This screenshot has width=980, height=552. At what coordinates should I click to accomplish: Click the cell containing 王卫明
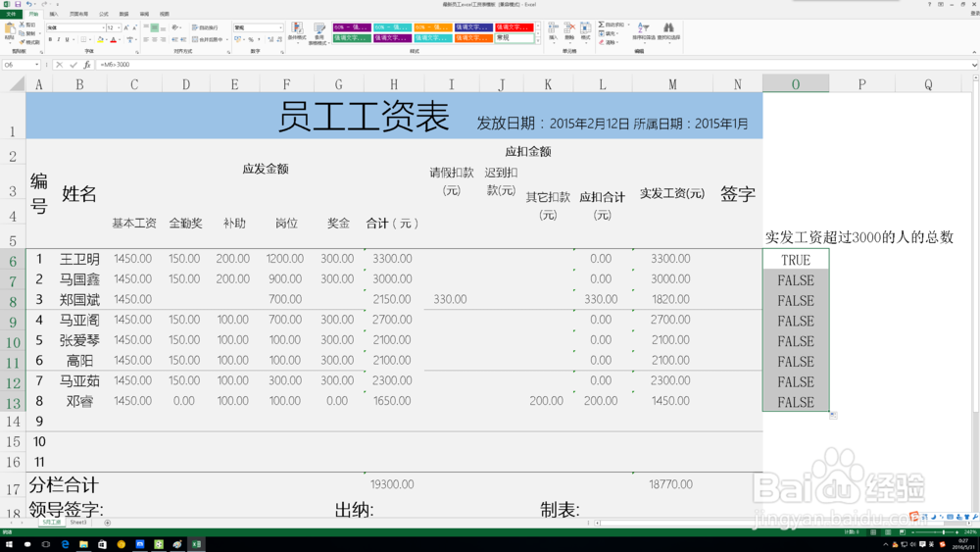[x=79, y=259]
